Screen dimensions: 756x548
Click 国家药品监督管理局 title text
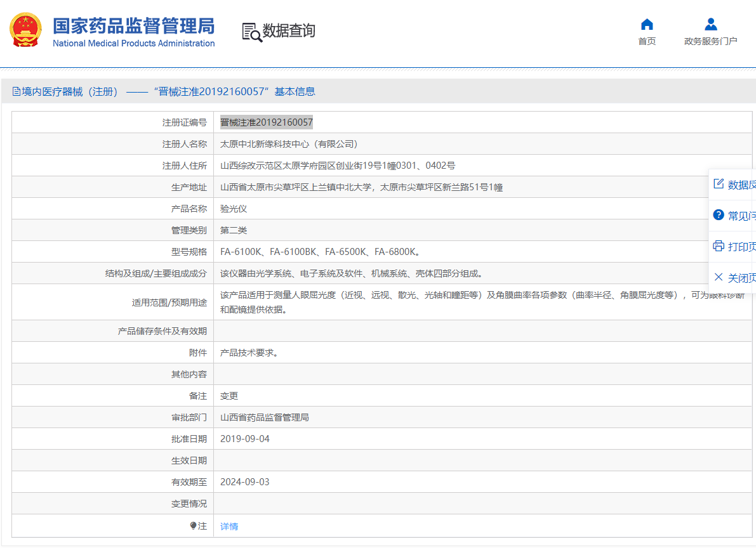tap(133, 26)
